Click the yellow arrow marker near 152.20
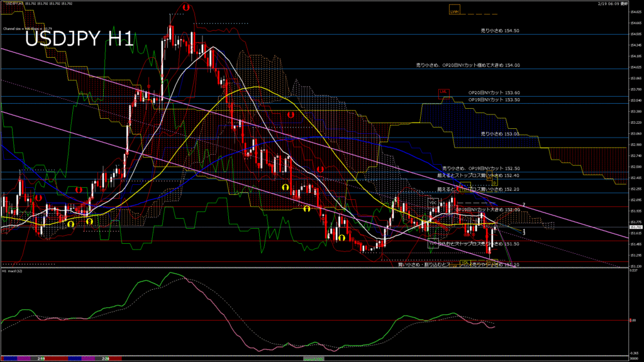Screen dimensions: 644x362 286,187
